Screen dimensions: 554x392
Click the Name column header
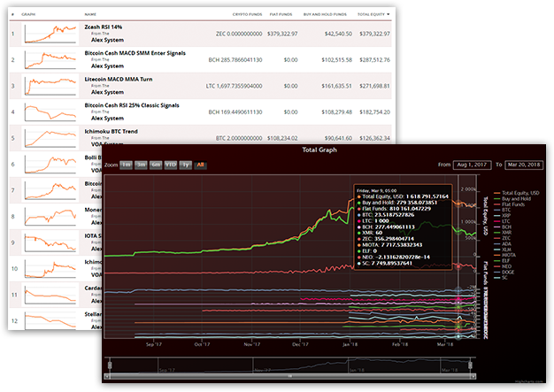tap(90, 14)
